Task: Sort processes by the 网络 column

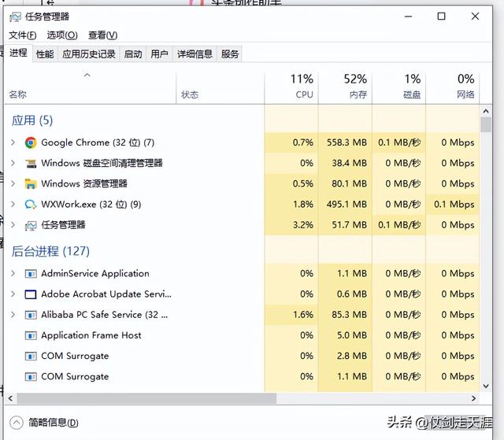Action: [452, 87]
